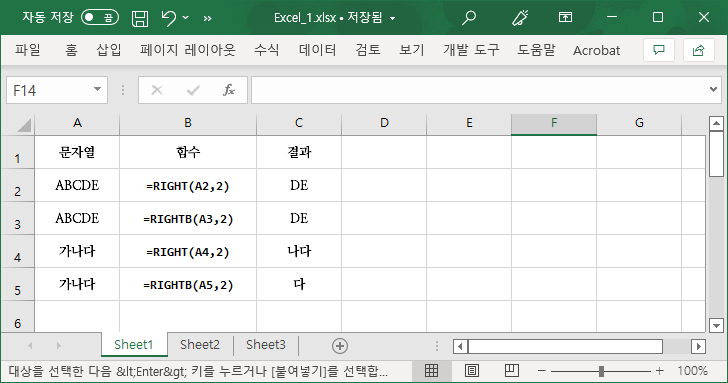Select column F header
The height and width of the screenshot is (383, 728).
(553, 123)
